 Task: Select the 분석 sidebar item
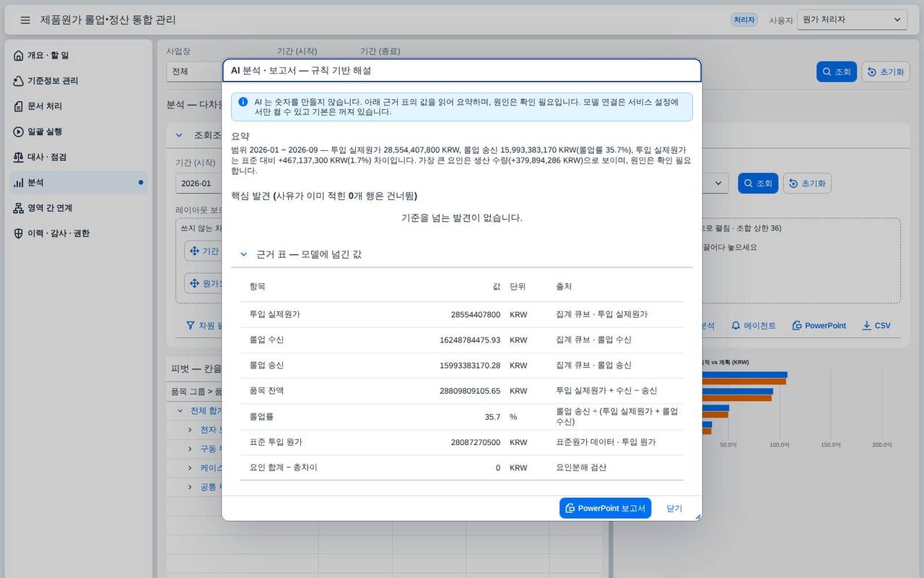pyautogui.click(x=79, y=183)
